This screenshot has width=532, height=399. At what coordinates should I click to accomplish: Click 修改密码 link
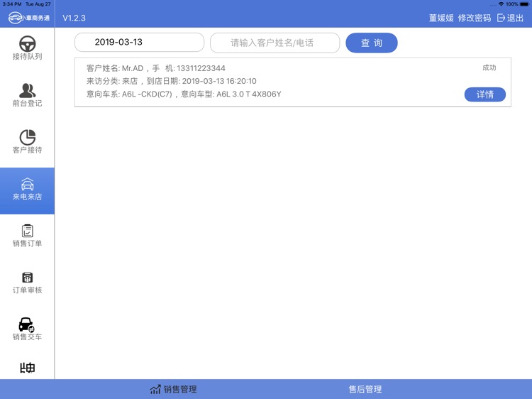[475, 18]
